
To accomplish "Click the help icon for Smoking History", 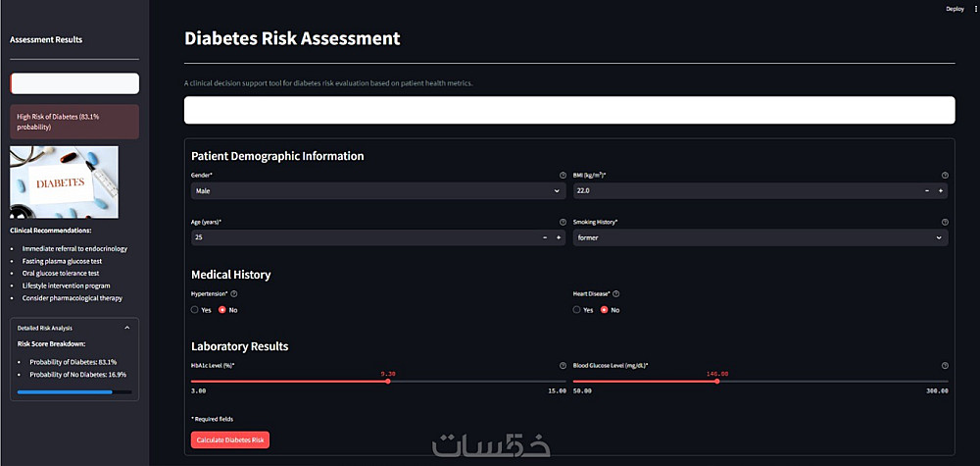I will [x=945, y=222].
